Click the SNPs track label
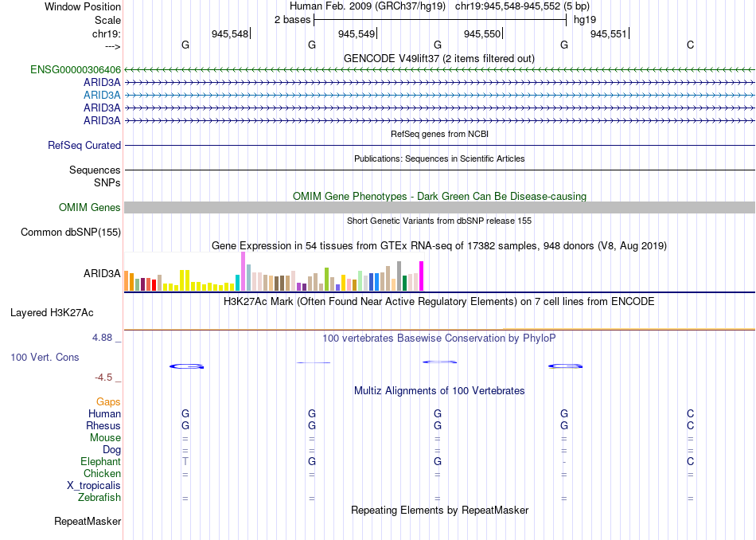This screenshot has width=756, height=540. click(107, 183)
